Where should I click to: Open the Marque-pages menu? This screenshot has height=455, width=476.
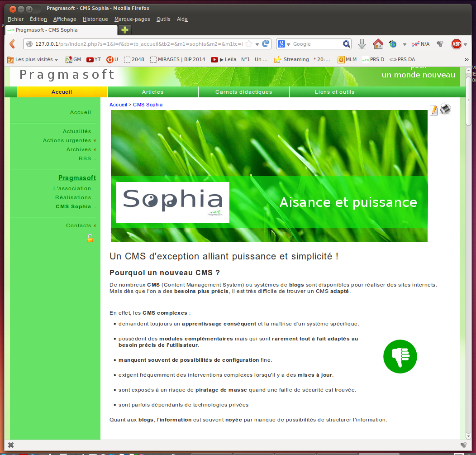[132, 19]
